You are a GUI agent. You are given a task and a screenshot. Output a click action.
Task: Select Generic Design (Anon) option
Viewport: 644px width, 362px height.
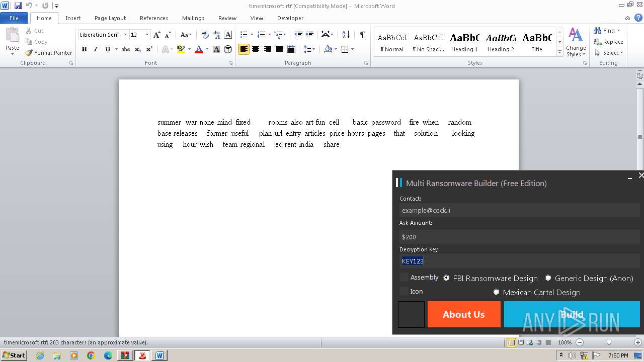(548, 278)
